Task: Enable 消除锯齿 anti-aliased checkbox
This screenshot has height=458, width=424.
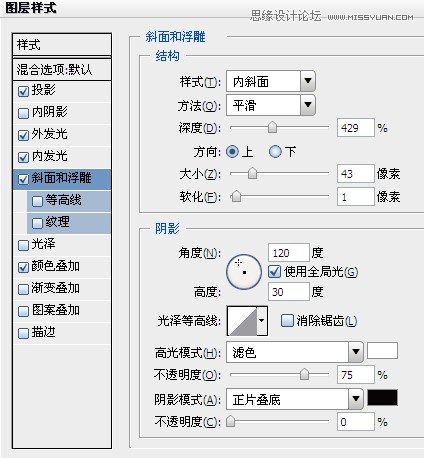Action: pyautogui.click(x=287, y=321)
